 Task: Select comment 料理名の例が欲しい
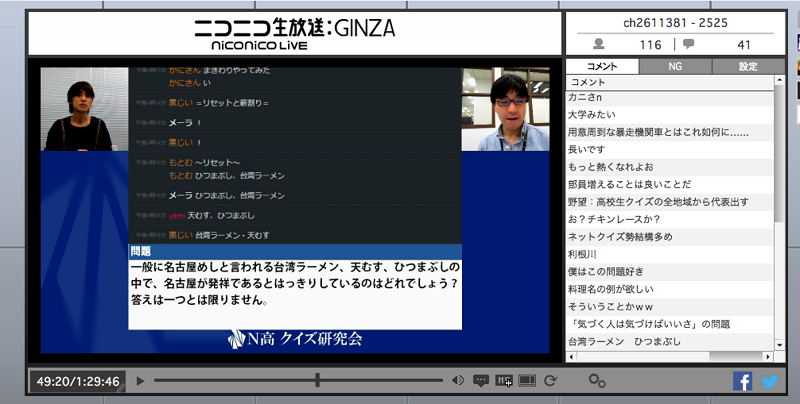click(x=670, y=289)
